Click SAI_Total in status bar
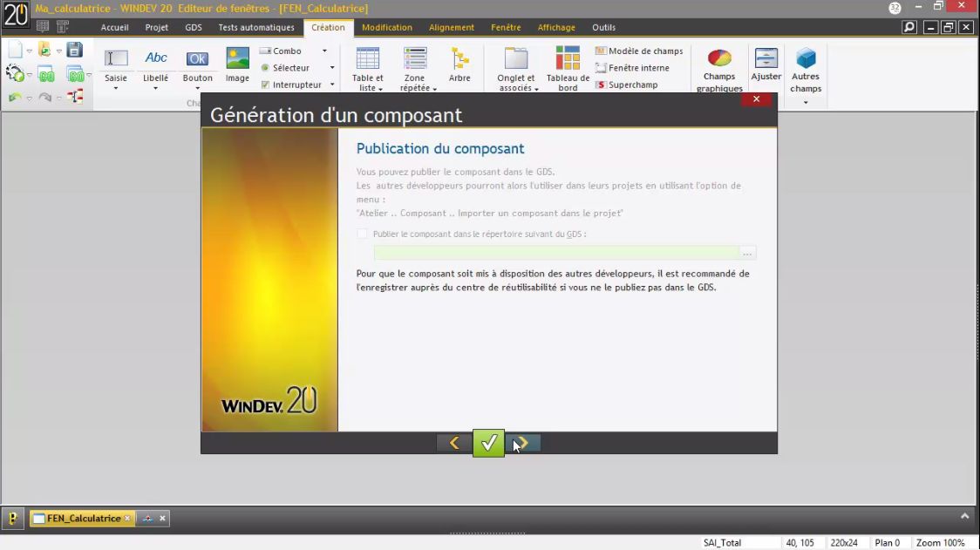The image size is (980, 550). 722,542
